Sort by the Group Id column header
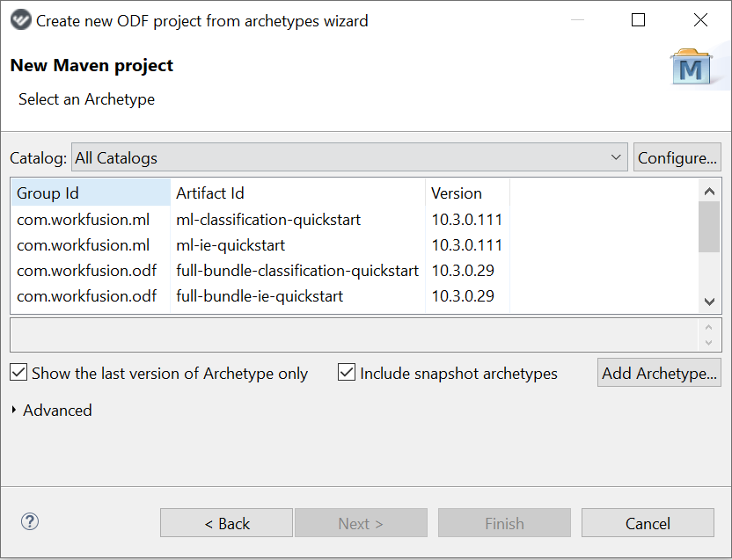Screen dimensions: 732x560 [x=91, y=193]
